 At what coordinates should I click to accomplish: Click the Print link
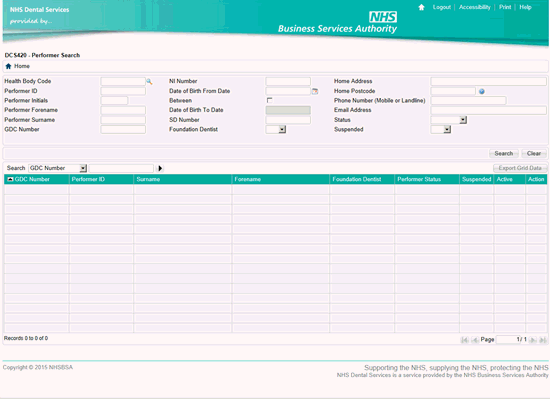coord(505,7)
